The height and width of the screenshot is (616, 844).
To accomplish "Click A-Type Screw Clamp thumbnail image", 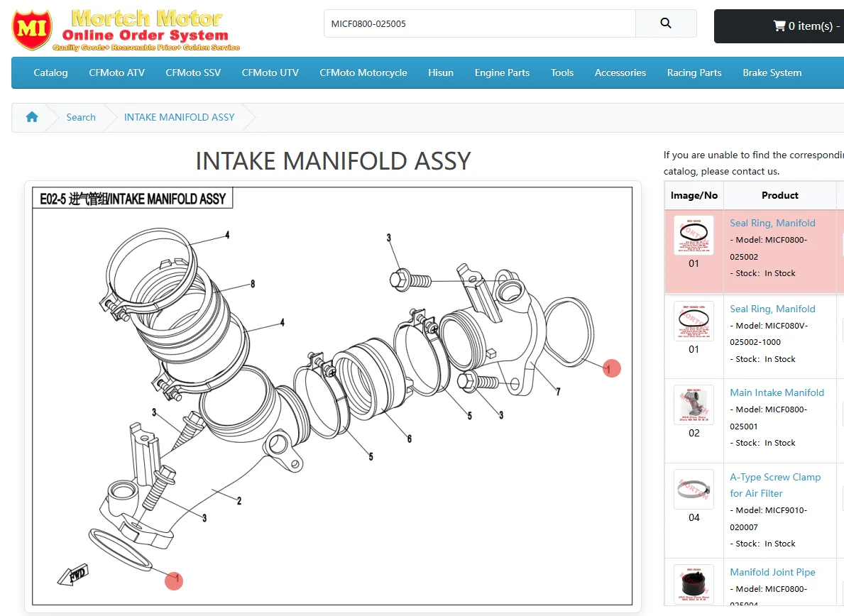I will 694,490.
